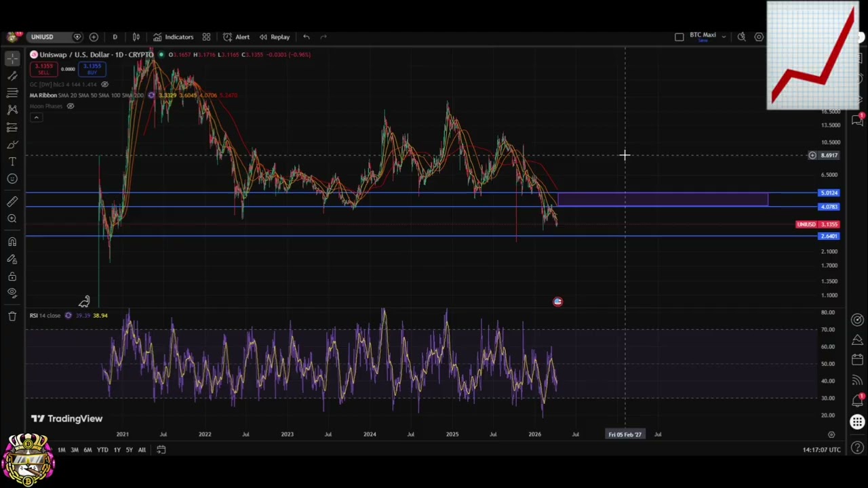Click the red event marker on timeline
The image size is (868, 488).
point(557,302)
